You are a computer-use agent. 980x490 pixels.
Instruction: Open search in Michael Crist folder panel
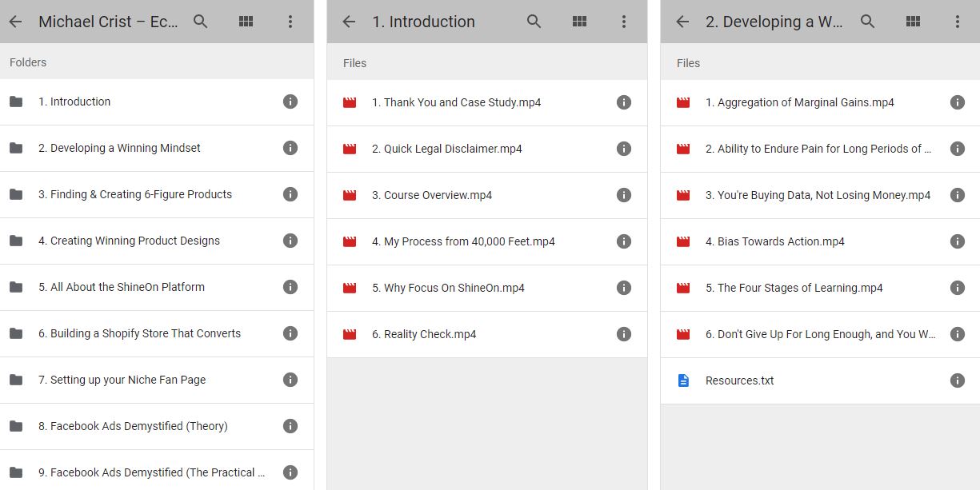[201, 22]
